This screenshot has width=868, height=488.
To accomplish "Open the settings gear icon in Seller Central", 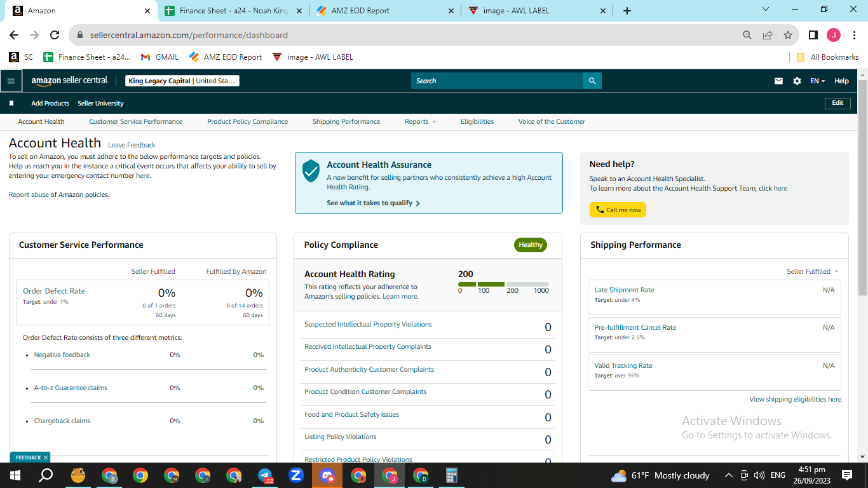I will pos(797,81).
